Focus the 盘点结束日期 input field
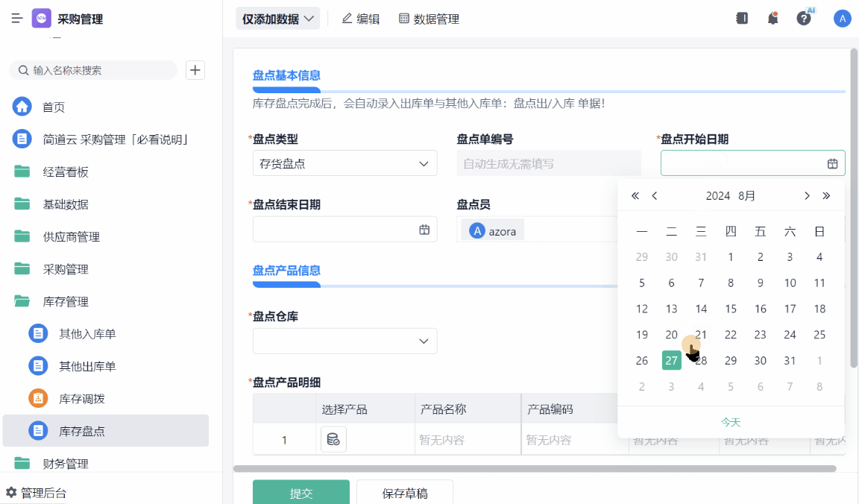 point(344,229)
